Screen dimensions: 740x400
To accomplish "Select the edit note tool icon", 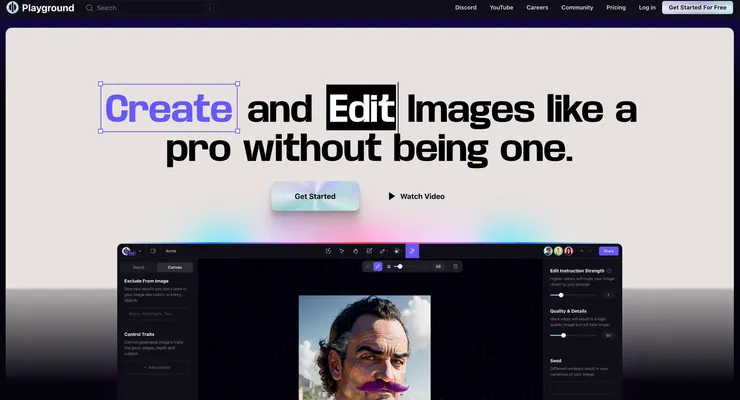I will tap(369, 251).
